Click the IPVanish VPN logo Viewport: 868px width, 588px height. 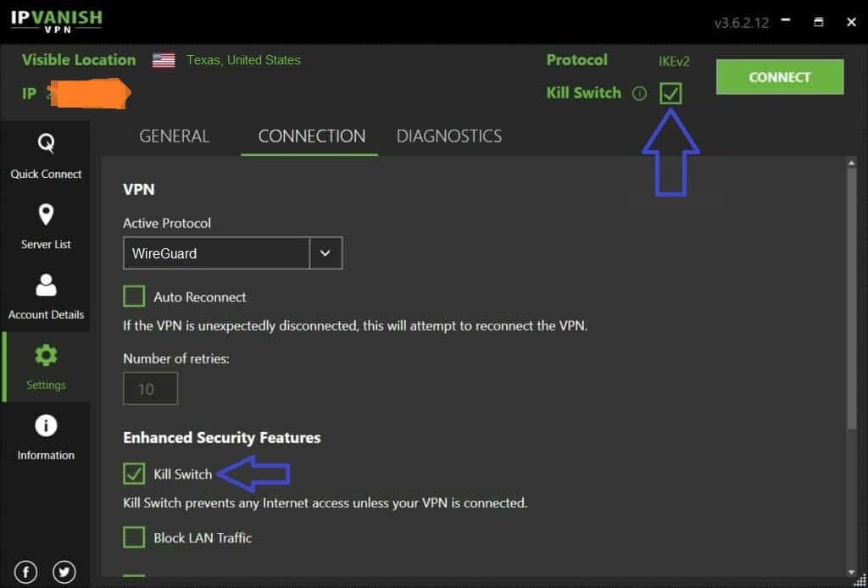56,20
